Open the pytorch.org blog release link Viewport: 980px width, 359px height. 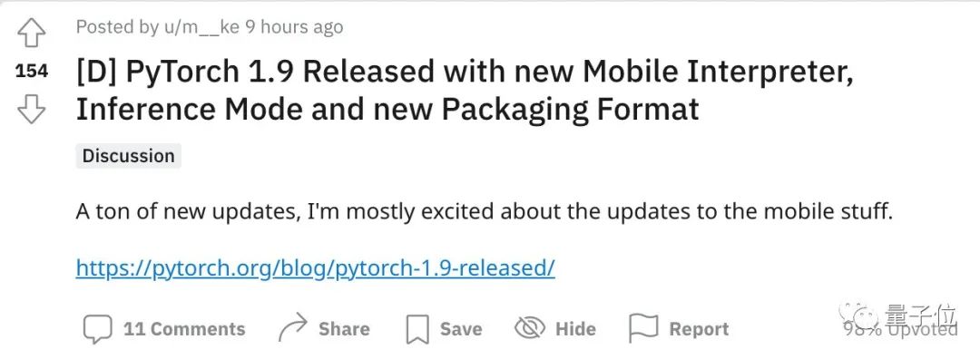(x=316, y=267)
